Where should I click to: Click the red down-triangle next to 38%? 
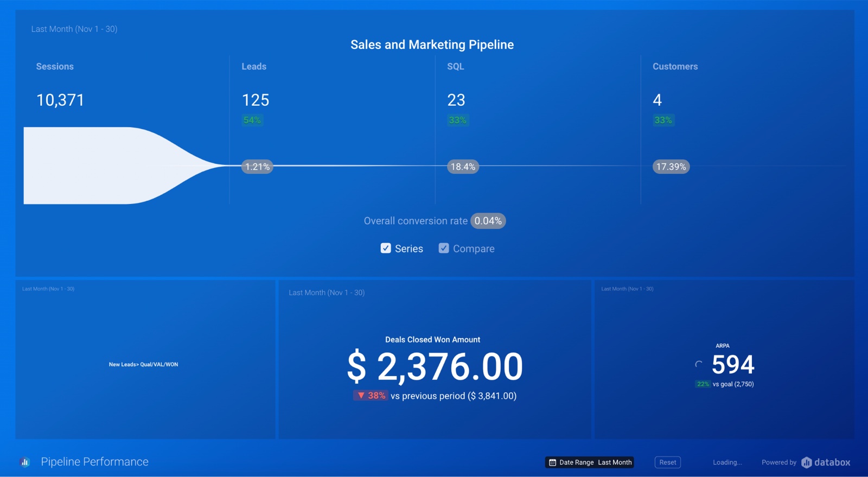361,396
